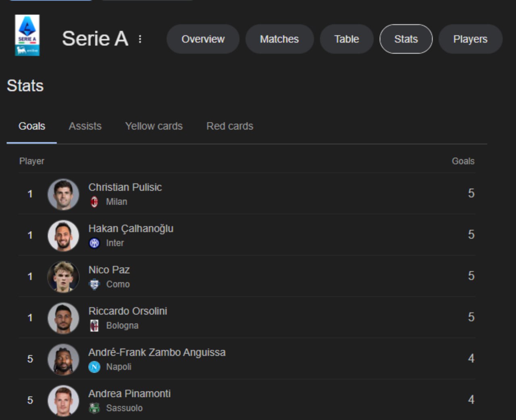516x420 pixels.
Task: Switch to the Matches tab
Action: [279, 39]
